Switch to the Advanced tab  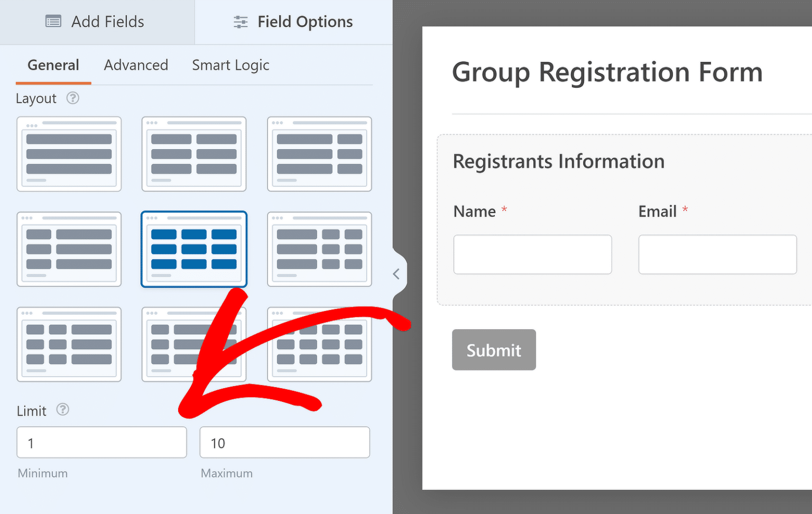[x=136, y=65]
